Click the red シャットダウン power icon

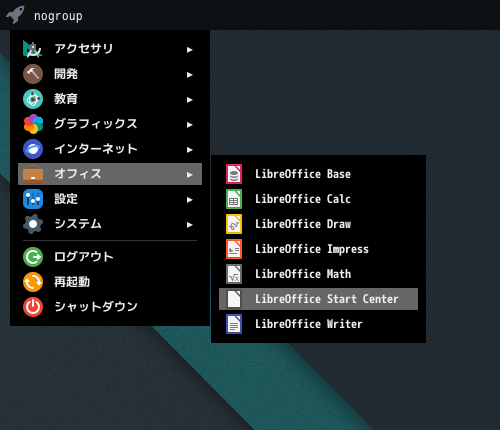[x=33, y=307]
